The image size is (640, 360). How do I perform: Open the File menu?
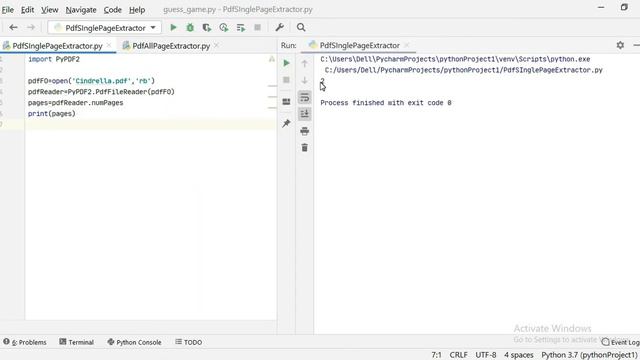(x=8, y=9)
